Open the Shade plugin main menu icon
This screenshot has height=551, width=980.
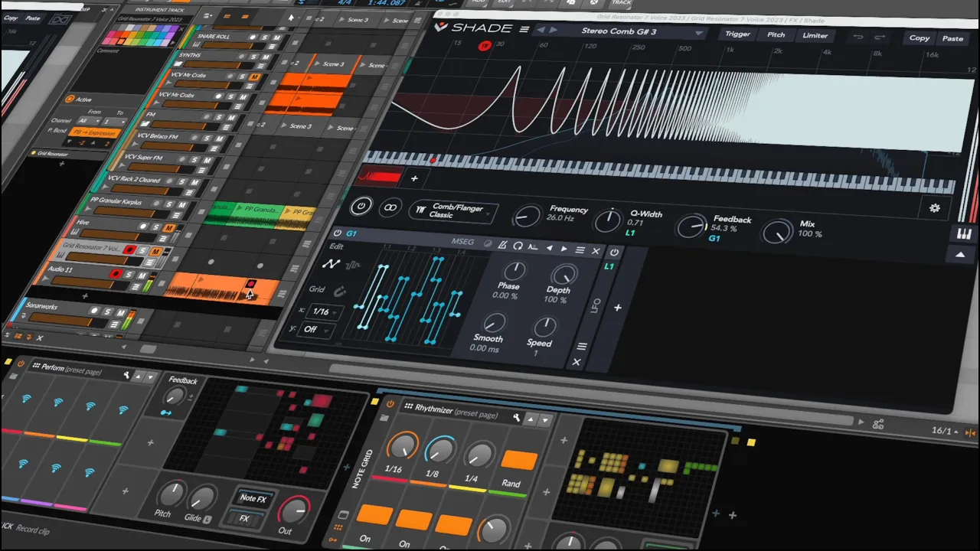(524, 29)
